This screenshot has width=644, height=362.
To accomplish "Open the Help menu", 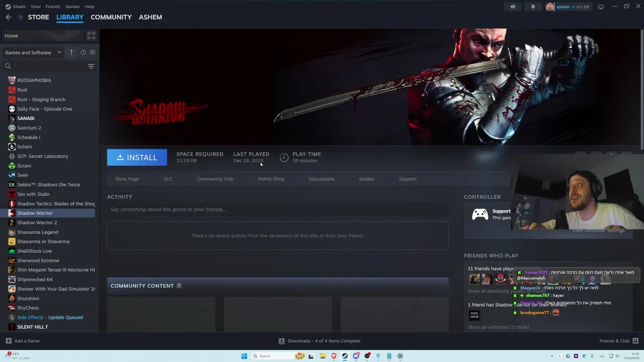I will point(90,7).
